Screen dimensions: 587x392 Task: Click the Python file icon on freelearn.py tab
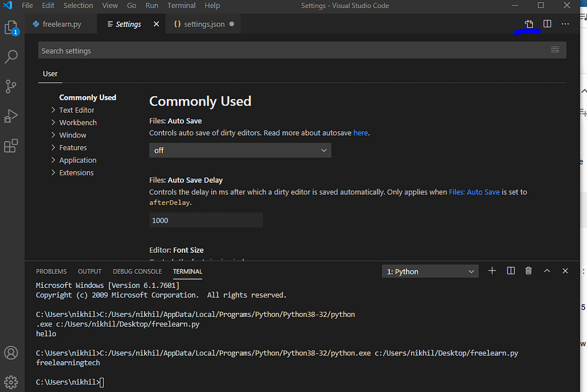(x=36, y=24)
